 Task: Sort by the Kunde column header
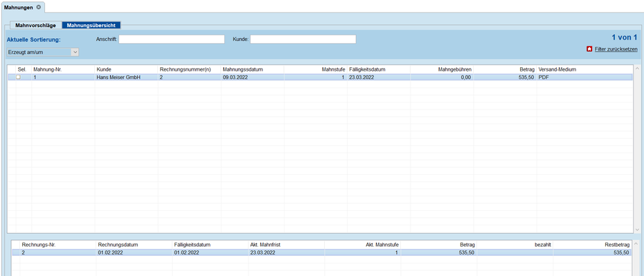127,69
